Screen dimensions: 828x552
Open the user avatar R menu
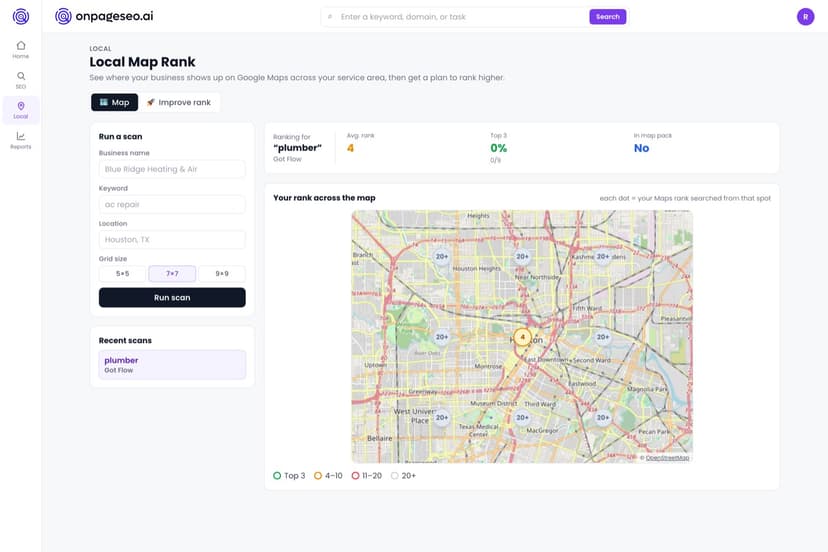click(805, 17)
